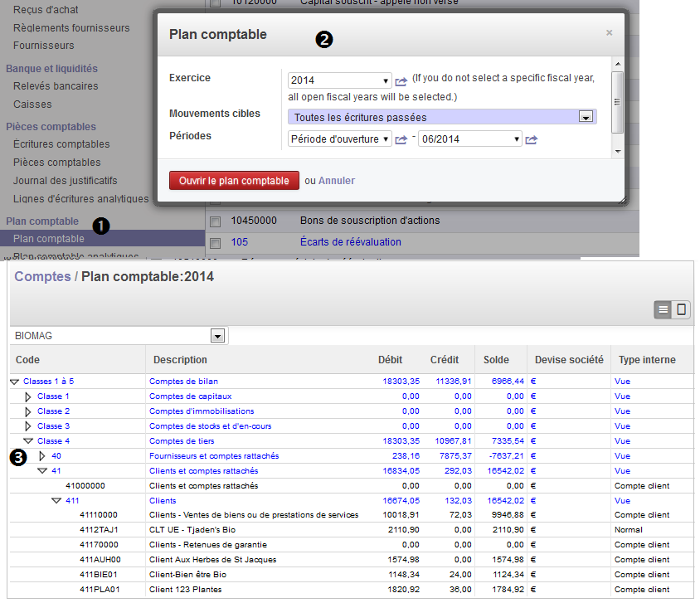This screenshot has height=603, width=700.
Task: Click dialog scrollbar up arrow
Action: [618, 64]
